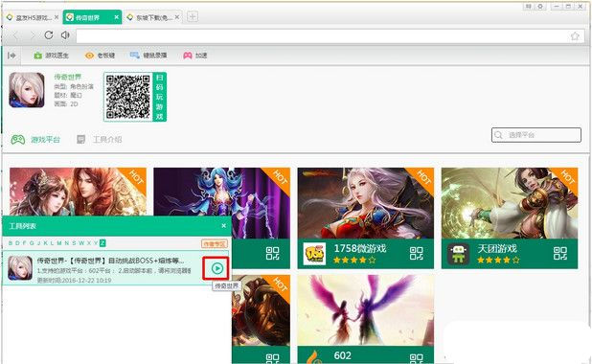This screenshot has height=364, width=592.
Task: Filter tool list by letter B
Action: 11,243
